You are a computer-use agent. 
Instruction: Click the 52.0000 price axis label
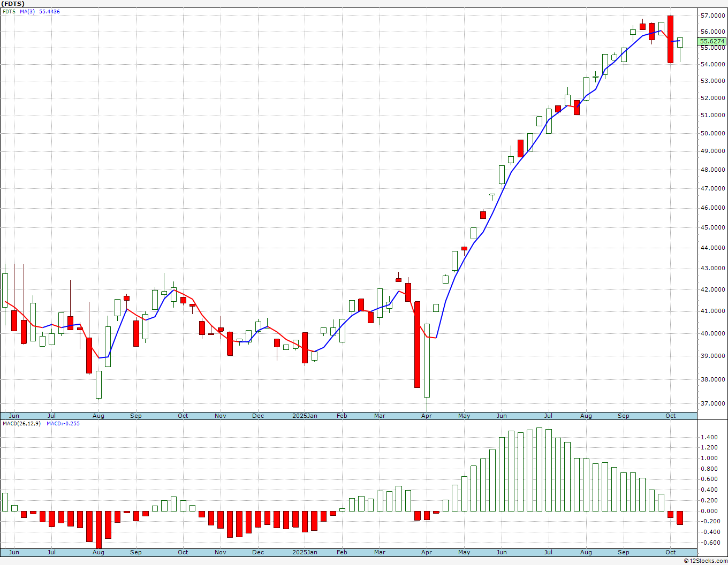pyautogui.click(x=712, y=98)
